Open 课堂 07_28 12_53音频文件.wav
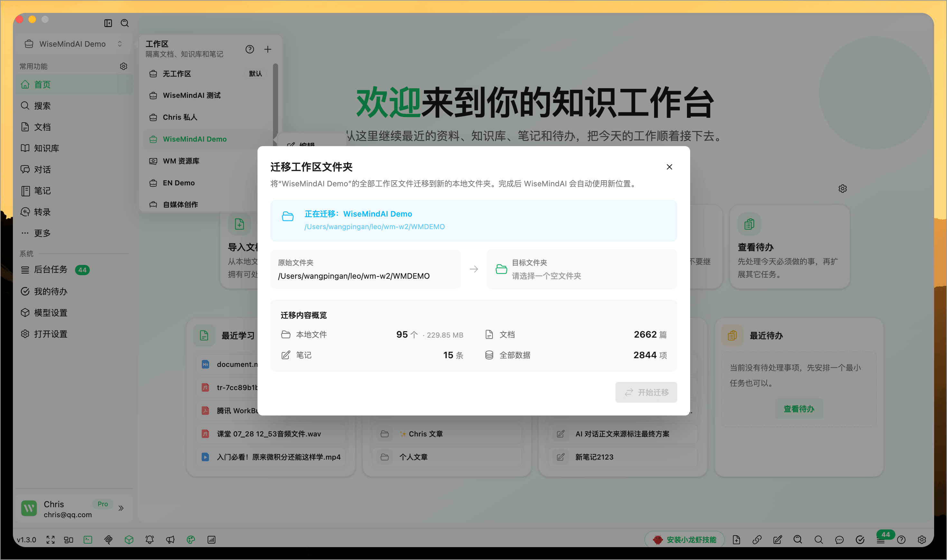This screenshot has height=560, width=947. tap(270, 434)
